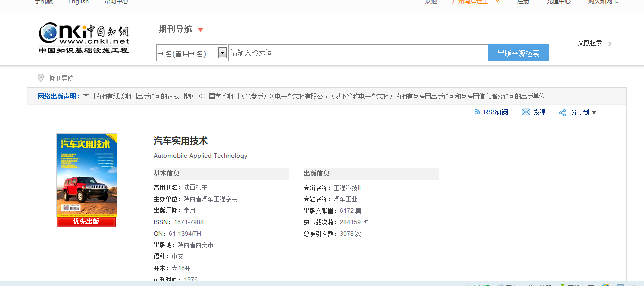Expand the 分享到 share menu arrow
644x286 pixels.
594,113
